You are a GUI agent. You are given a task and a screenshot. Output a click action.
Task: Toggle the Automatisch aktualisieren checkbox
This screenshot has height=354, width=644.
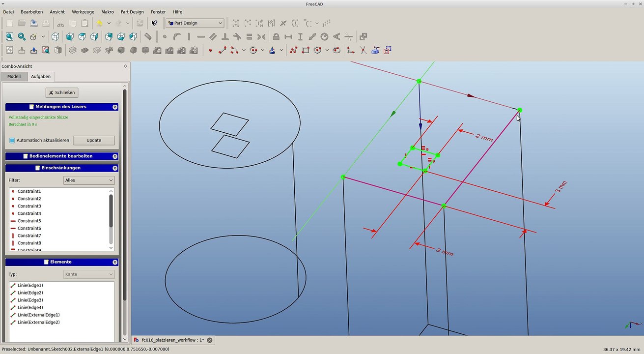pyautogui.click(x=12, y=140)
